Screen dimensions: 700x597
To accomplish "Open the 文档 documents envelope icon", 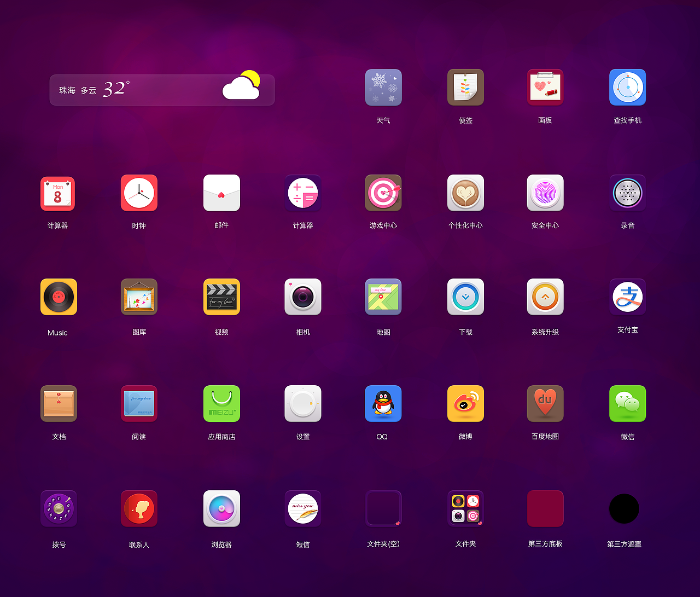I will pyautogui.click(x=59, y=404).
